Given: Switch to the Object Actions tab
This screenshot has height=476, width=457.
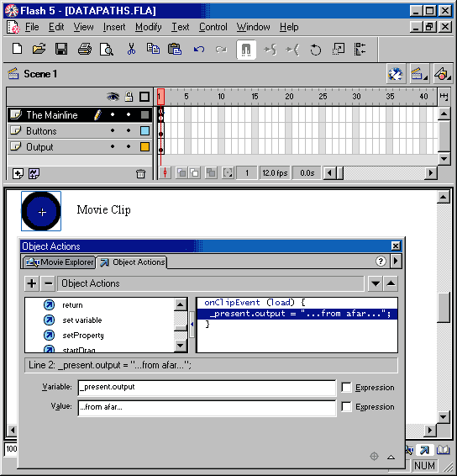Looking at the screenshot, I should (133, 262).
